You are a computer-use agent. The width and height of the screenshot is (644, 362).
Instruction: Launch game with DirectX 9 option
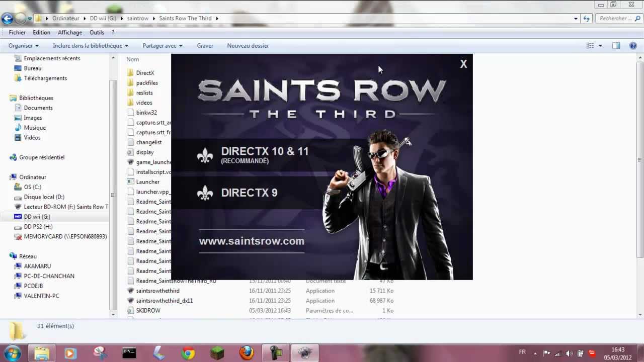tap(249, 193)
